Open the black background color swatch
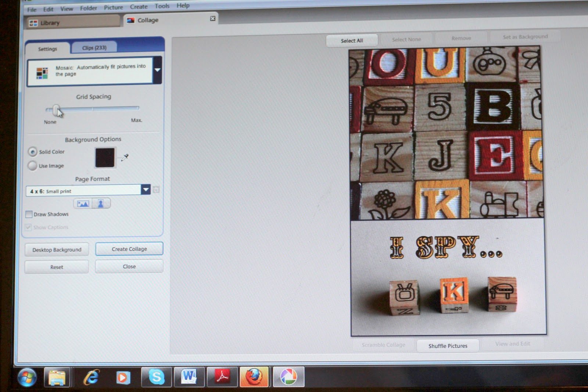Image resolution: width=588 pixels, height=392 pixels. coord(105,158)
